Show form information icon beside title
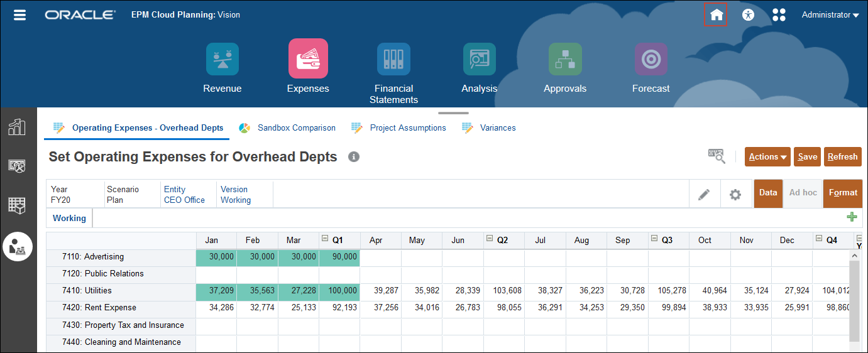Screen dimensions: 868x353 coord(354,157)
